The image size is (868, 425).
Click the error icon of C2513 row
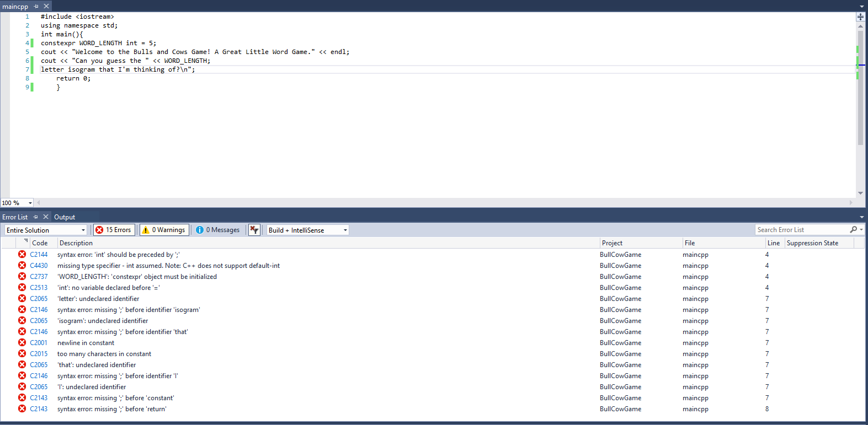22,287
